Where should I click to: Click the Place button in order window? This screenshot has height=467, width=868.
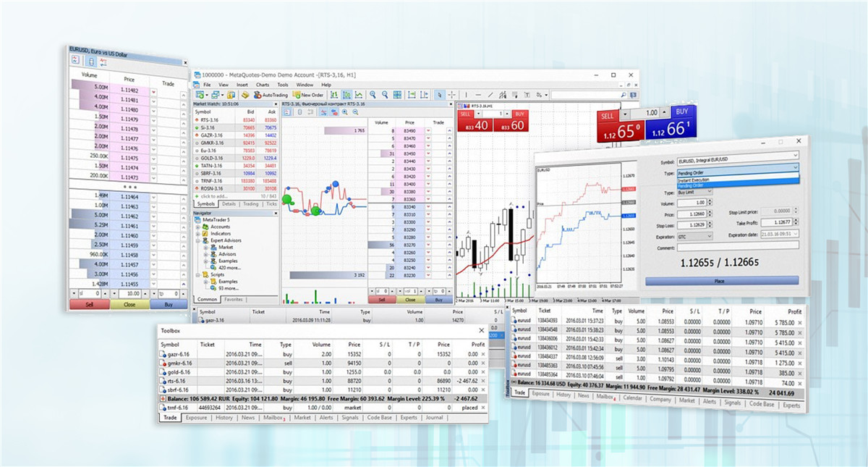[x=722, y=280]
